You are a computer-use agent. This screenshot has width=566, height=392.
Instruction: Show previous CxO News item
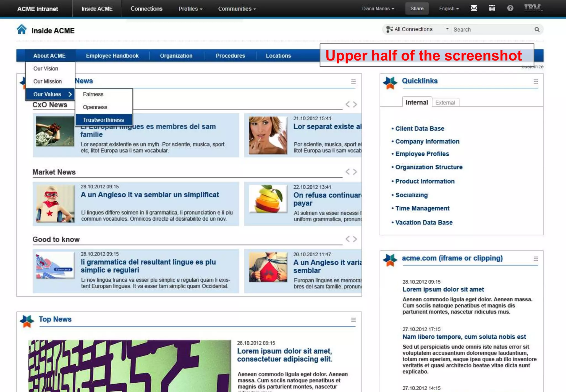347,104
